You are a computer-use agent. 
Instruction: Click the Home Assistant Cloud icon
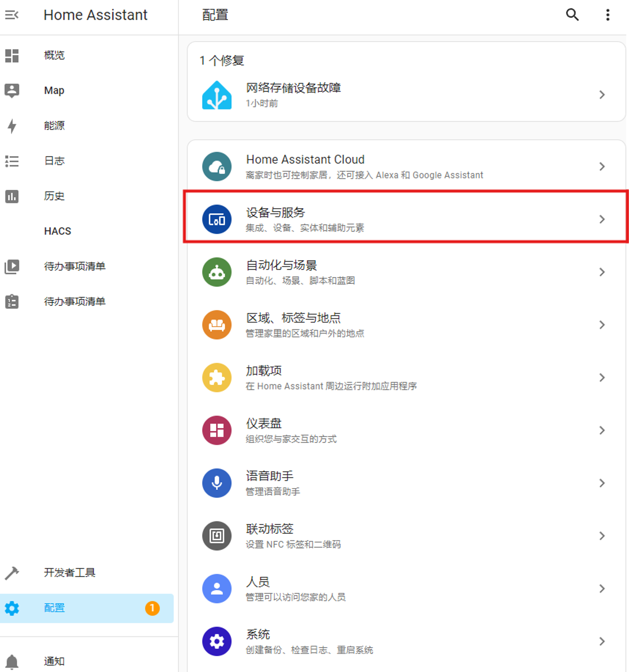pyautogui.click(x=217, y=166)
